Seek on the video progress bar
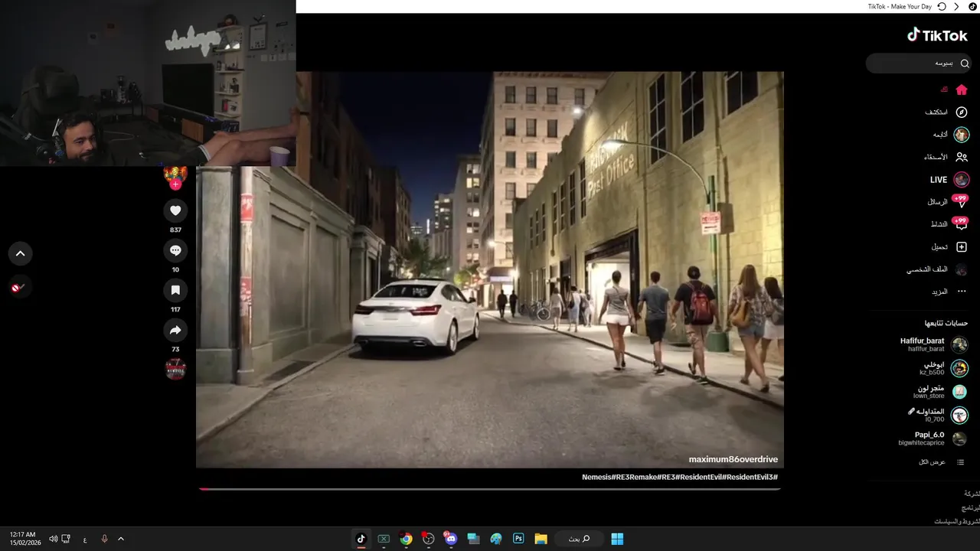The height and width of the screenshot is (551, 980). (x=489, y=488)
